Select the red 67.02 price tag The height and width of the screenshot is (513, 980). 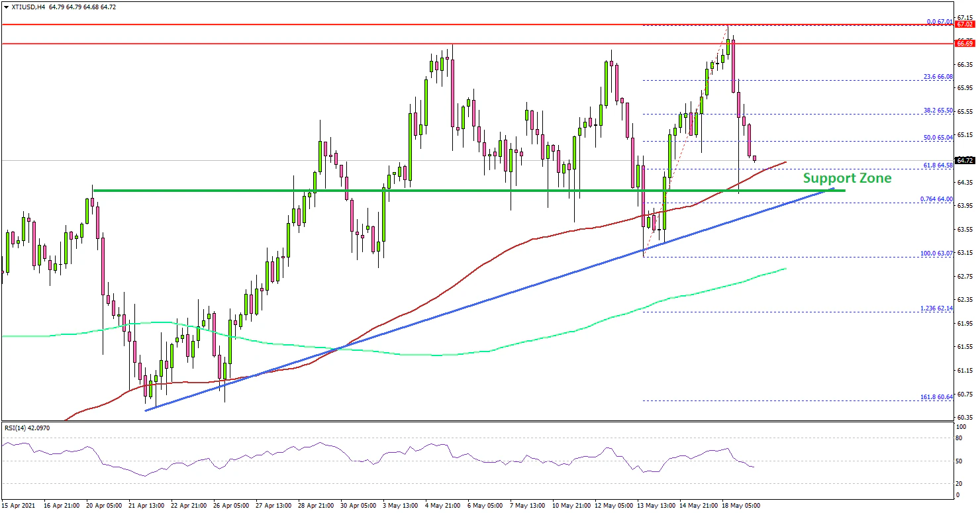(x=964, y=24)
